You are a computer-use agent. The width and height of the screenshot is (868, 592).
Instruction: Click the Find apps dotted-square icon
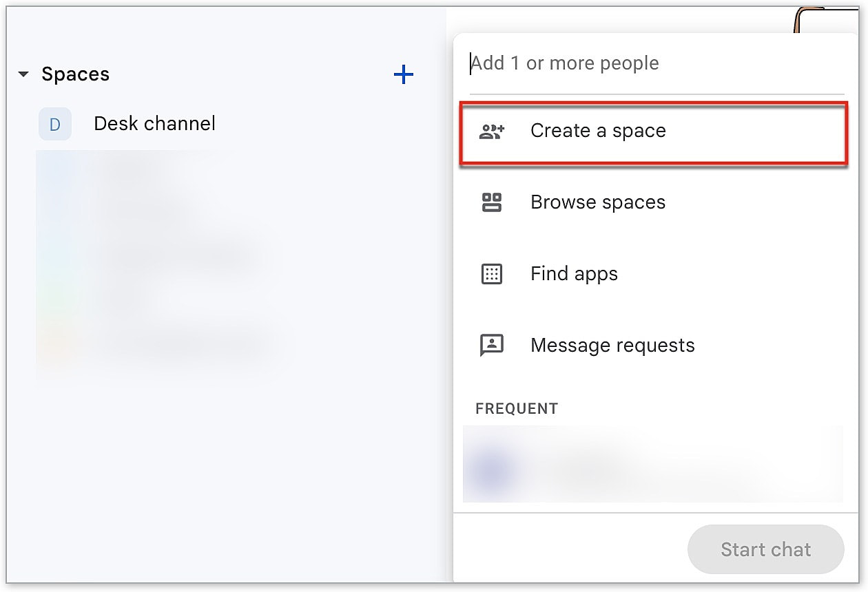(492, 274)
